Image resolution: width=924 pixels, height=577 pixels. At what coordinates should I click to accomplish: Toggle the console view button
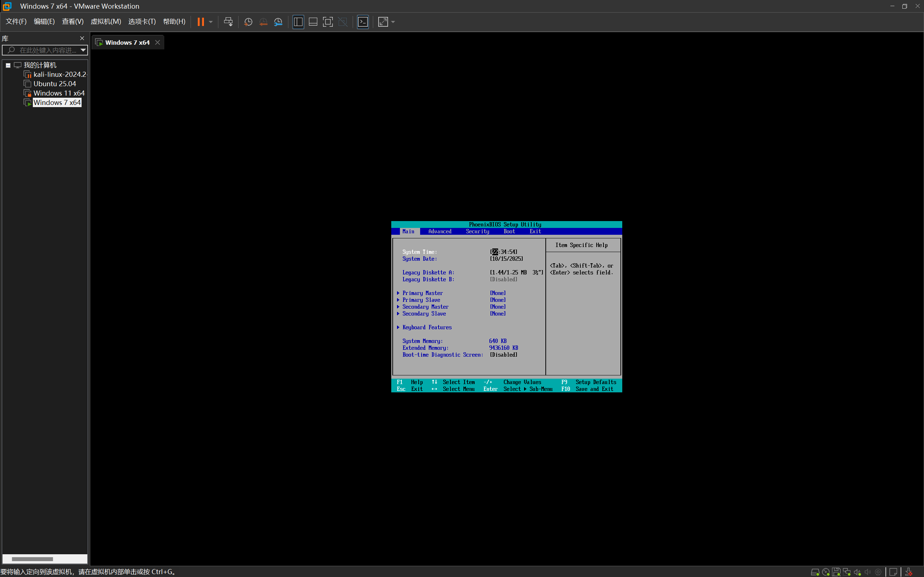point(363,22)
